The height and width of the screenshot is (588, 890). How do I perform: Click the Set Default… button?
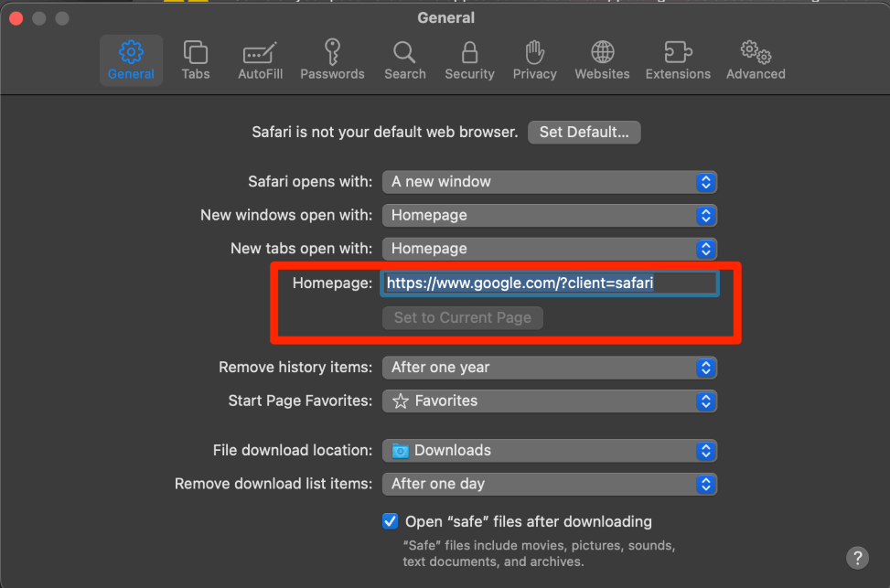click(x=584, y=133)
